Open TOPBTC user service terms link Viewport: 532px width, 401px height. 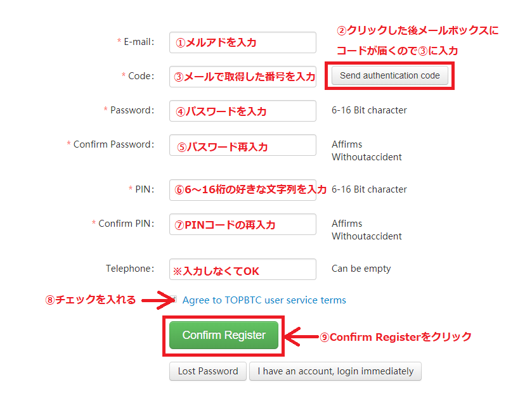point(264,300)
